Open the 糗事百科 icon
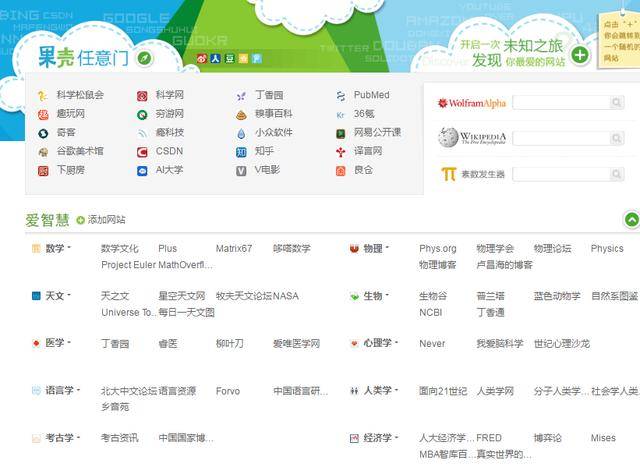This screenshot has width=640, height=467. pyautogui.click(x=241, y=115)
